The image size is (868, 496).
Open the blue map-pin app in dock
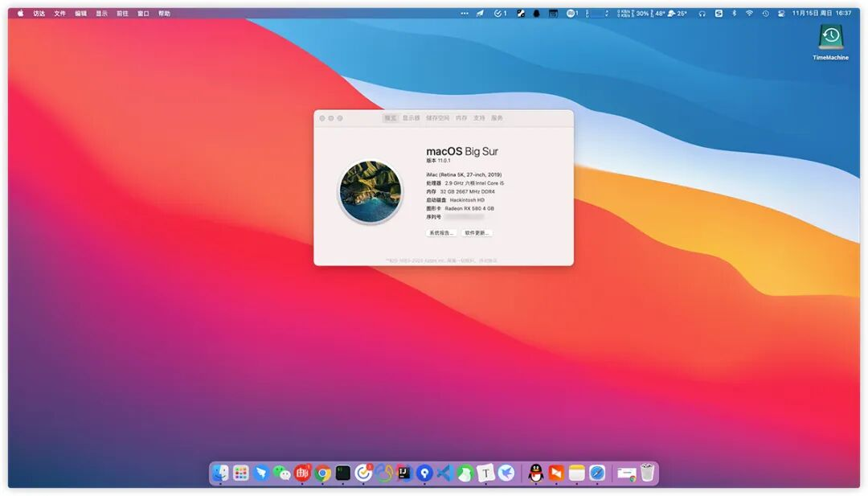[425, 473]
